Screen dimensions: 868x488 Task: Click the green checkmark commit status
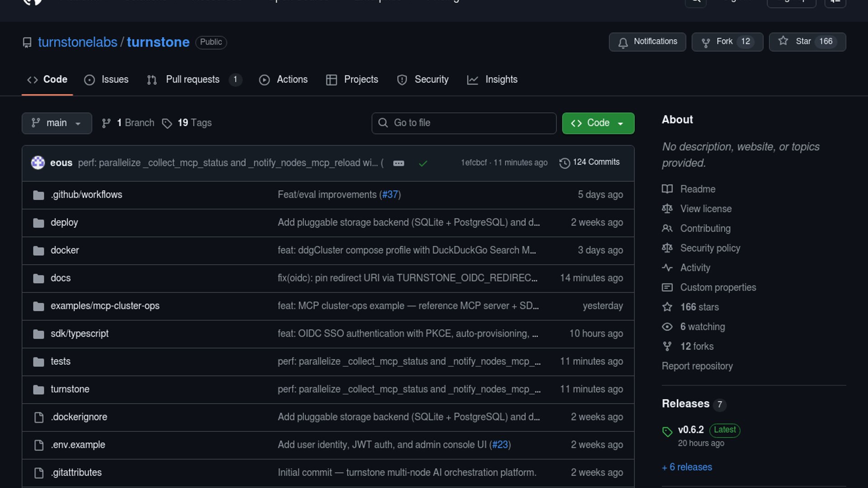(x=423, y=163)
